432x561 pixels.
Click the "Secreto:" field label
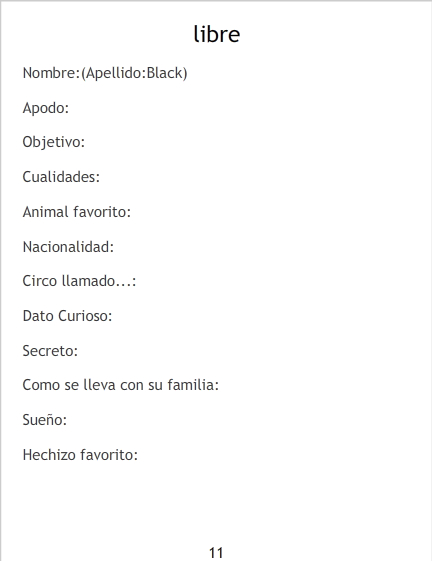coord(50,351)
